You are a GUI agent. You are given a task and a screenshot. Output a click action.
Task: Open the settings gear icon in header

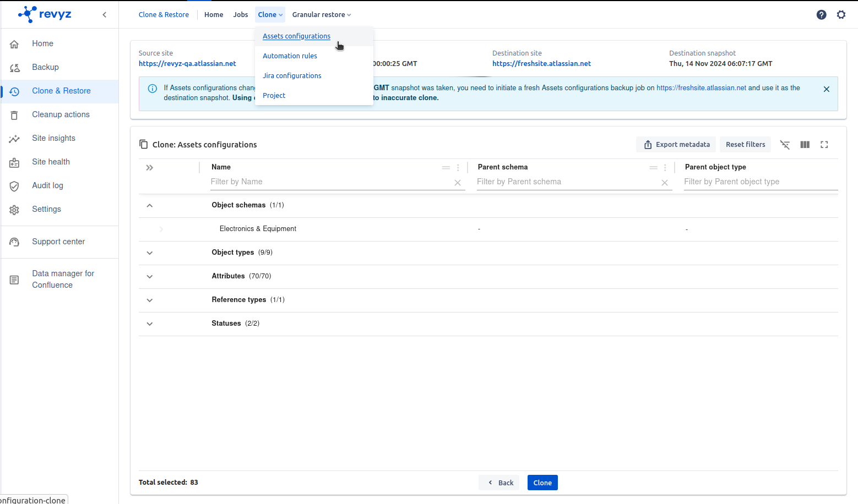pos(841,15)
